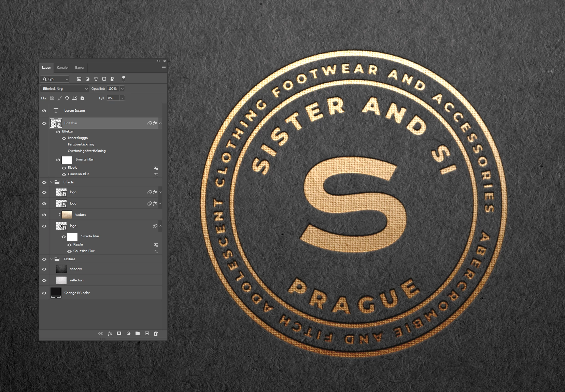Collapse smart filters of underlined logo layer
Viewport: 565px width, 392px height.
tap(160, 226)
